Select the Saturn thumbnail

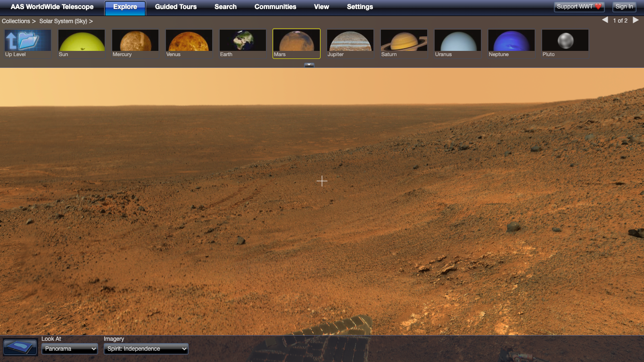tap(404, 44)
